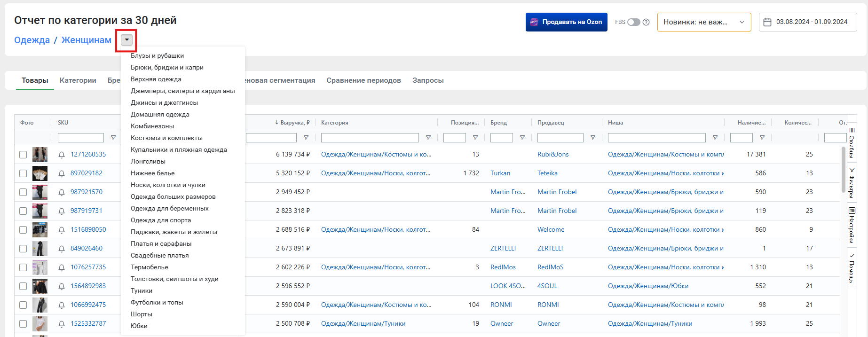Switch to the Запросы tab
Screen dimensions: 868x337
428,80
